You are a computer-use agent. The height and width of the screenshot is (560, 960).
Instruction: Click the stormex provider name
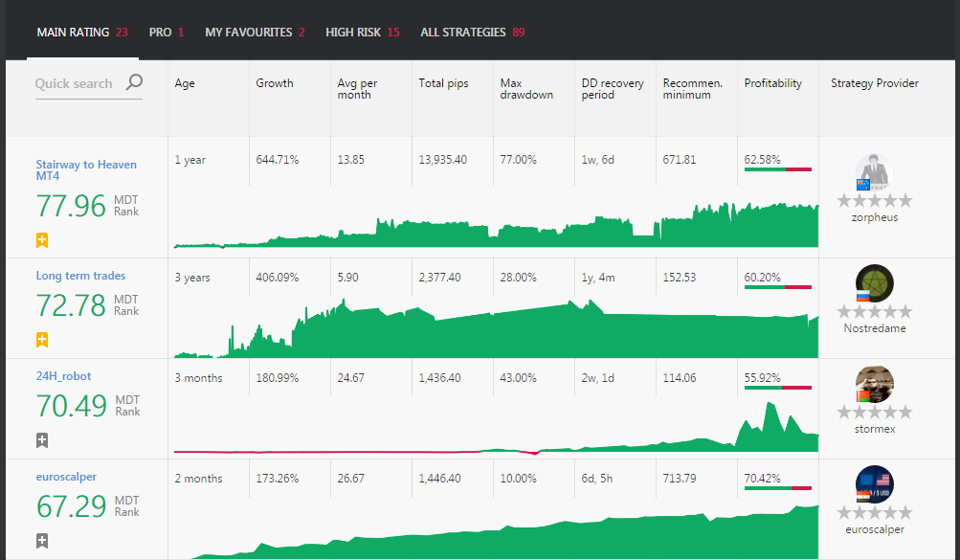point(874,429)
